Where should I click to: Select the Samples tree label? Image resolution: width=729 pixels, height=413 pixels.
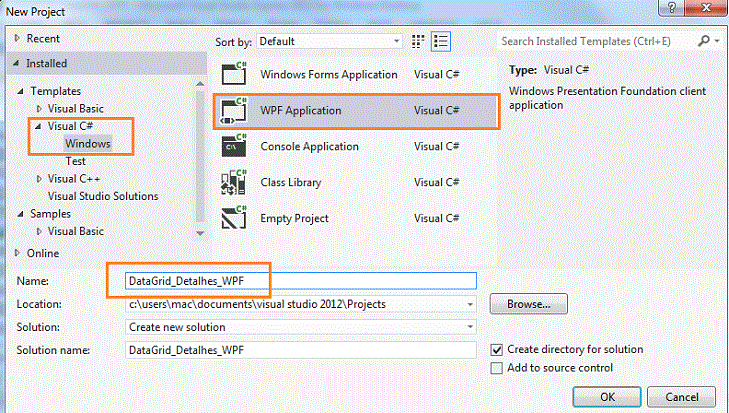click(51, 214)
